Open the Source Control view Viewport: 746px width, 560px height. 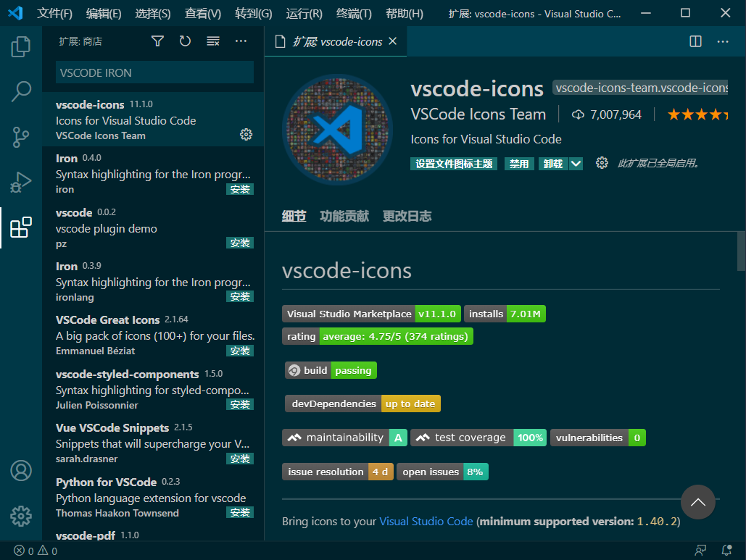tap(21, 138)
